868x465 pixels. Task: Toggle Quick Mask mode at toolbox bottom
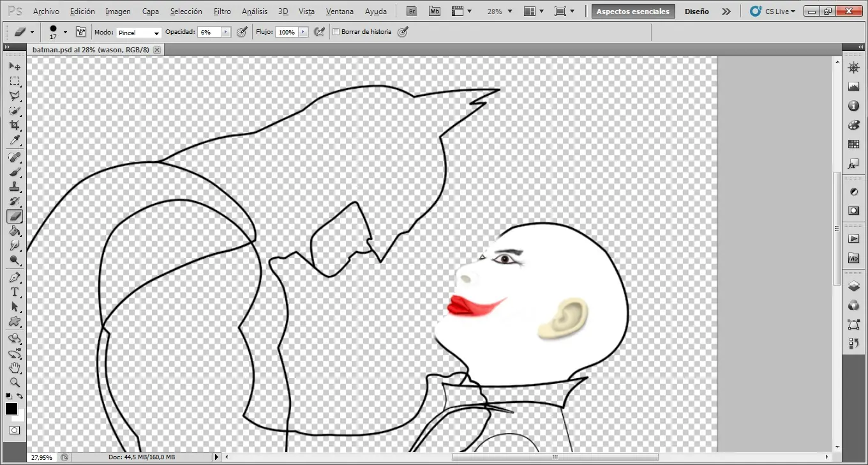[x=13, y=429]
